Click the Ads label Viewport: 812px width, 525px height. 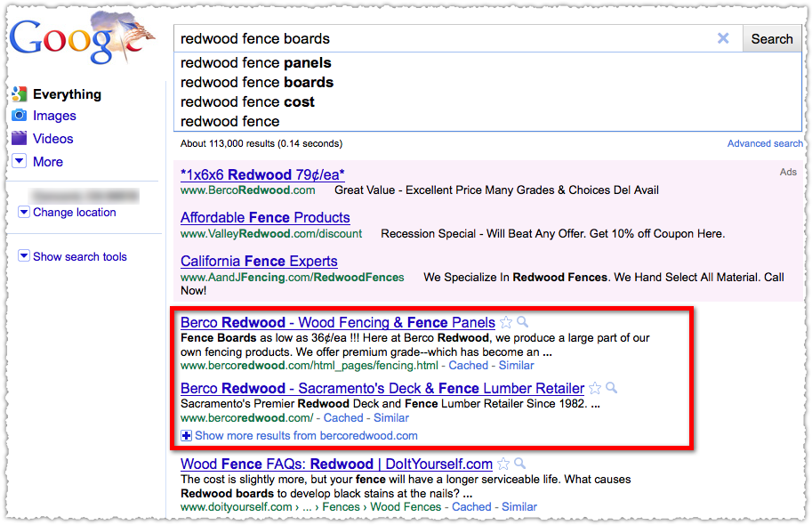click(788, 172)
